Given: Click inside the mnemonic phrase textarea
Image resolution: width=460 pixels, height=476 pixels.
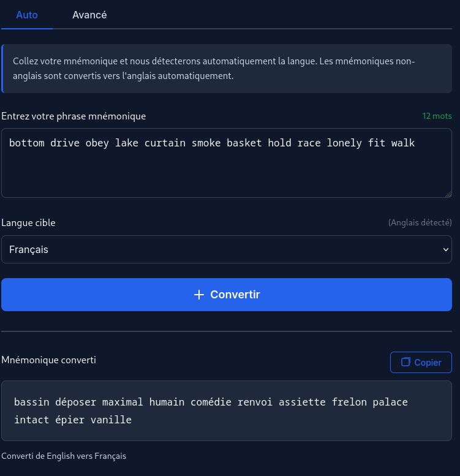Looking at the screenshot, I should pyautogui.click(x=226, y=172).
